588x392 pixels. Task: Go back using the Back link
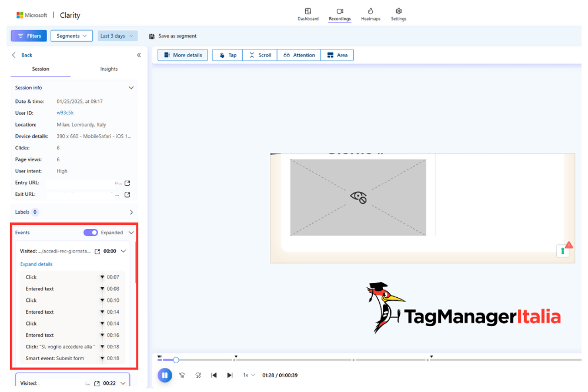tap(22, 55)
